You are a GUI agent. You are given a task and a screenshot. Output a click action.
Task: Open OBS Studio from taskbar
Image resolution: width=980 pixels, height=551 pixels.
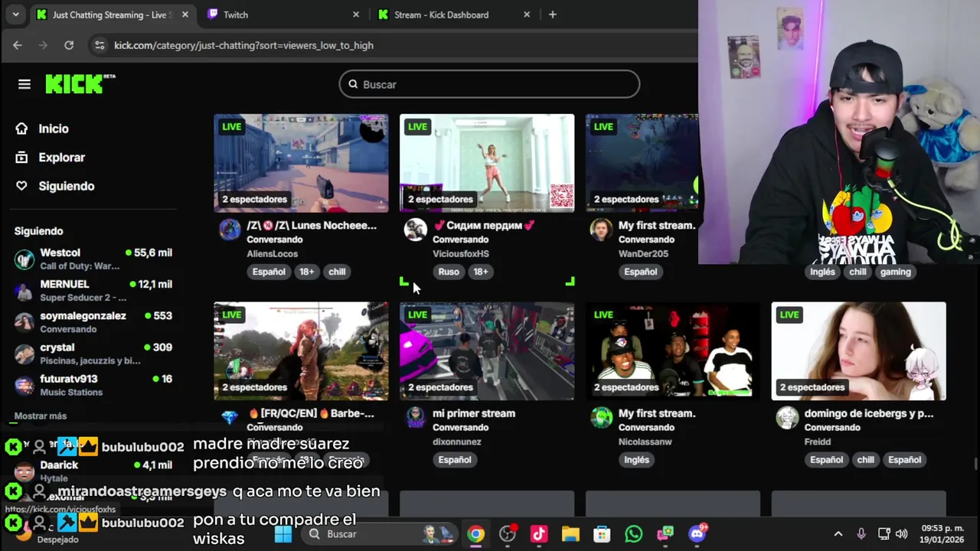[x=508, y=534]
